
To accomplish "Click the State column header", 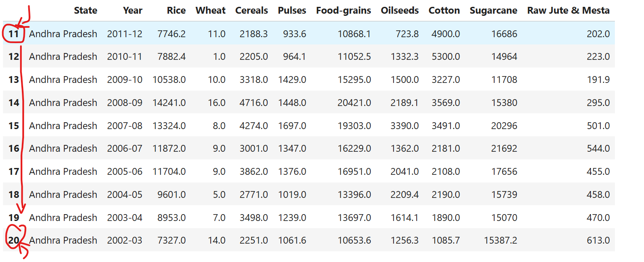I will 85,11.
